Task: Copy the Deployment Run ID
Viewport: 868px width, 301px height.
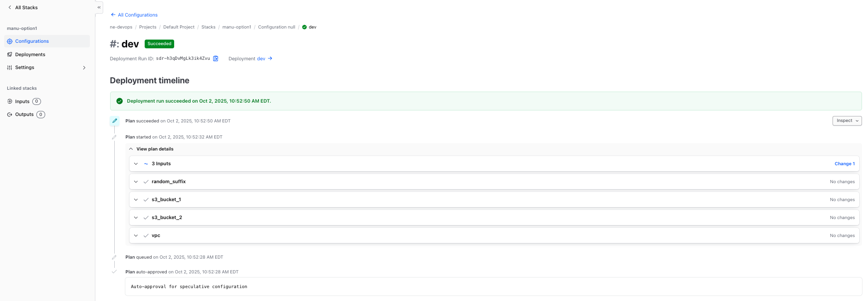Action: coord(216,58)
